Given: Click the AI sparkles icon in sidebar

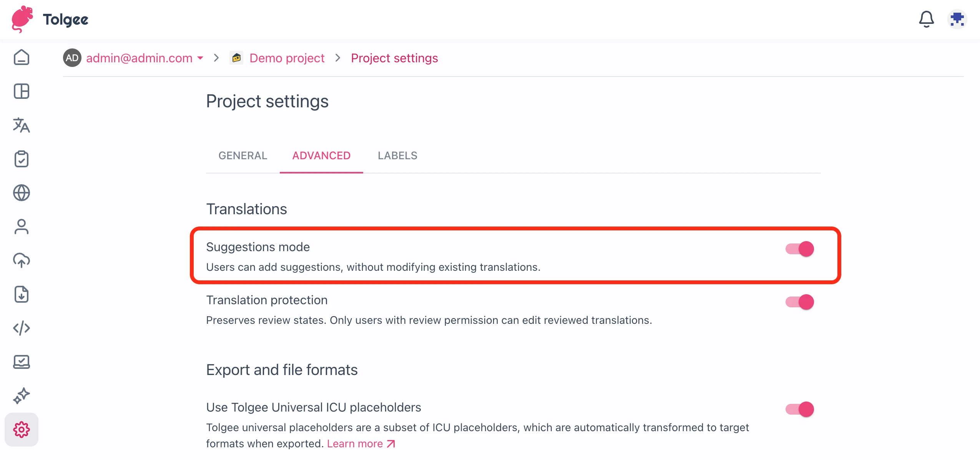Looking at the screenshot, I should (x=22, y=395).
